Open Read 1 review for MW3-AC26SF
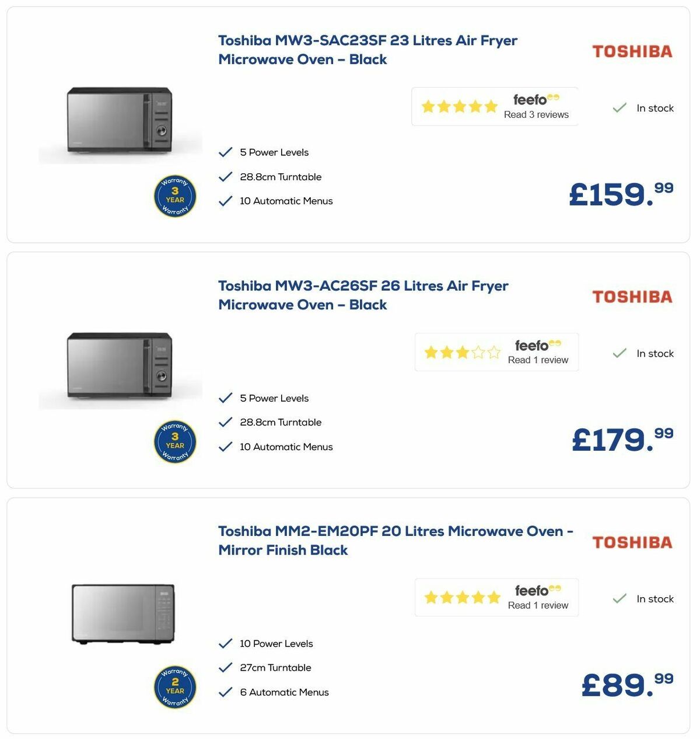The height and width of the screenshot is (739, 700). (x=538, y=360)
